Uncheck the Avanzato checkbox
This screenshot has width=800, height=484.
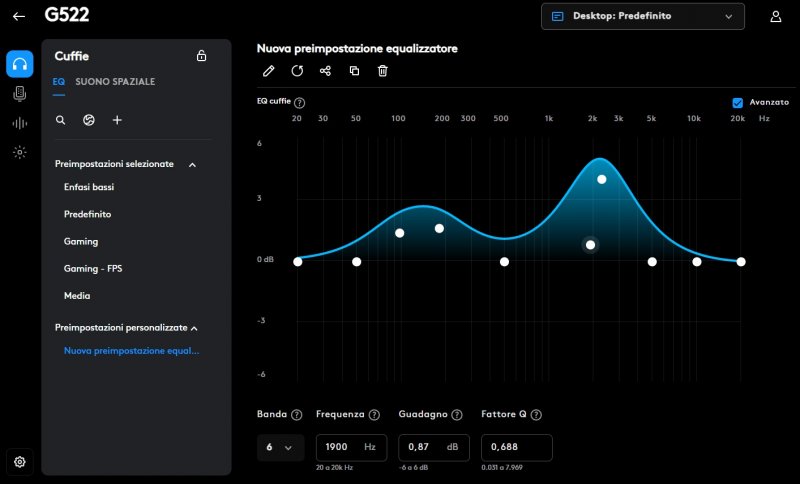tap(738, 102)
